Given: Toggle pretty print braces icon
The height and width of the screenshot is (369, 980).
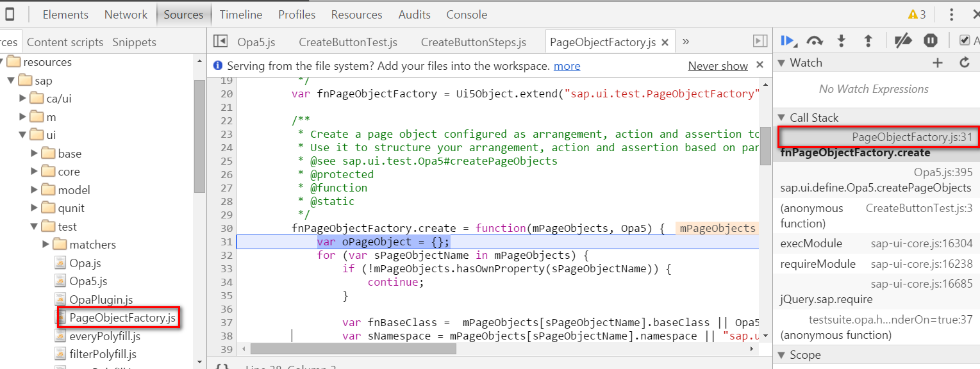Looking at the screenshot, I should pos(222,367).
